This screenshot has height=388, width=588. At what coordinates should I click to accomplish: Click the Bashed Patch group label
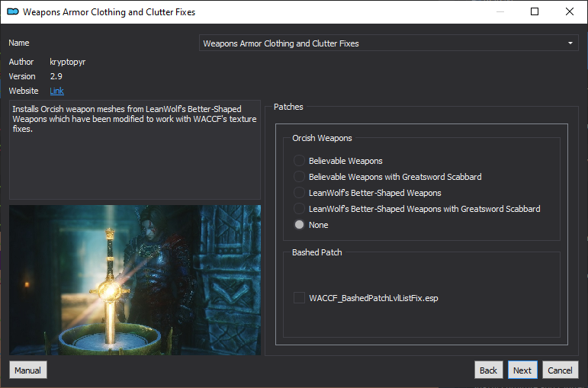click(316, 252)
